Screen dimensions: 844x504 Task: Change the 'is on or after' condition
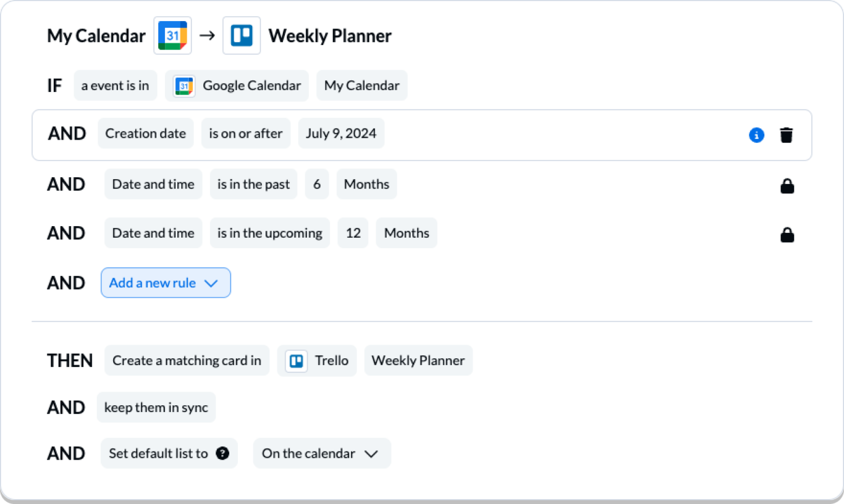pyautogui.click(x=246, y=133)
